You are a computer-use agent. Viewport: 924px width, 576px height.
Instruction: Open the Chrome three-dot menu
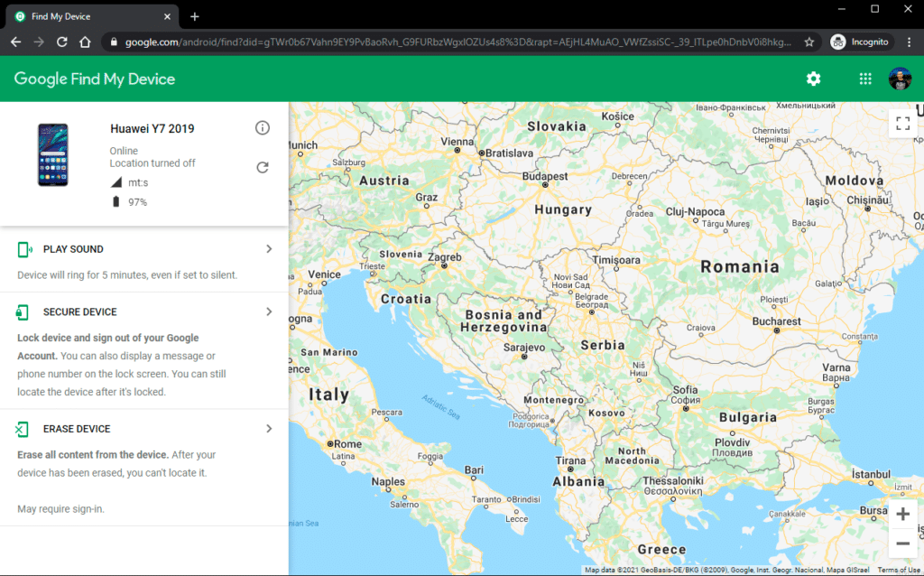pyautogui.click(x=910, y=42)
